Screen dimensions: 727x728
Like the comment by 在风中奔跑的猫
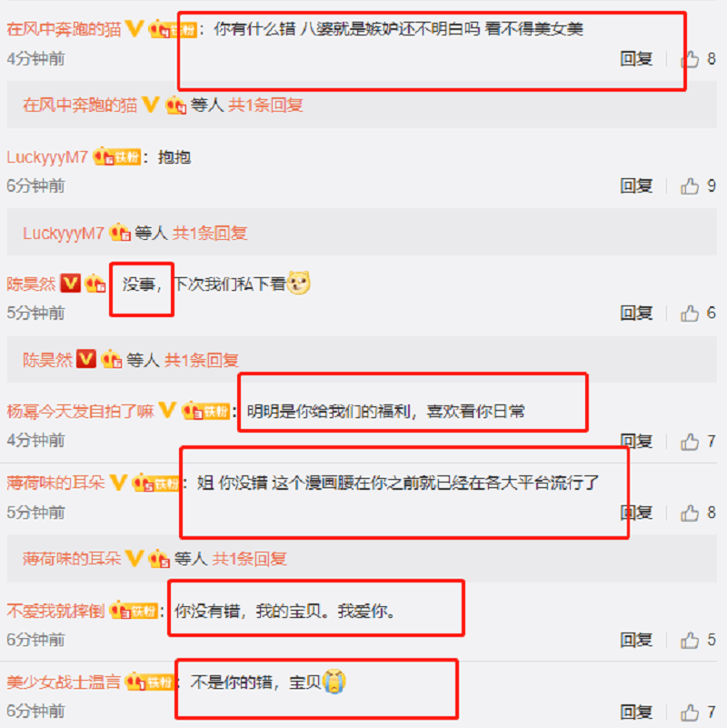pos(690,59)
